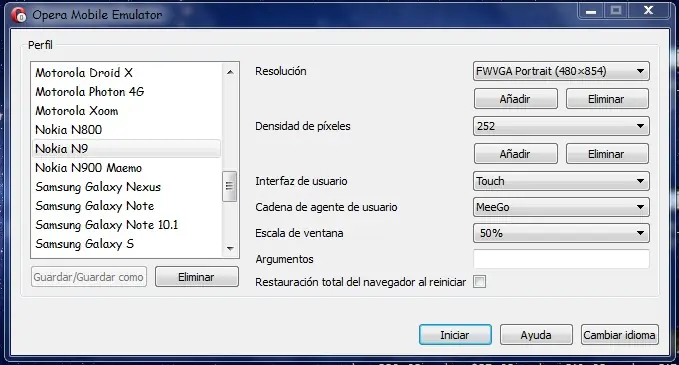Open the Densidad de píxeles dropdown
Image resolution: width=679 pixels, height=365 pixels.
point(561,126)
